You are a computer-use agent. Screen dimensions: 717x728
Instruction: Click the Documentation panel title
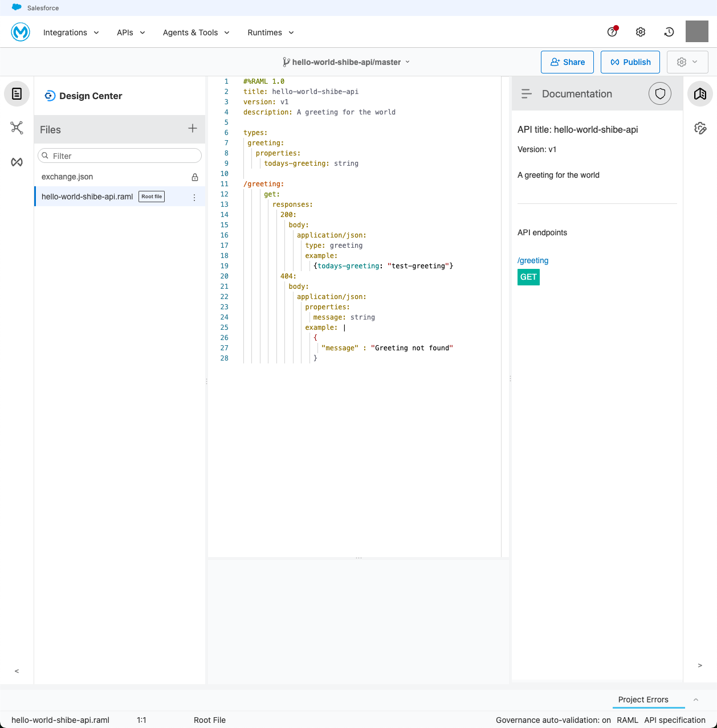click(x=577, y=94)
